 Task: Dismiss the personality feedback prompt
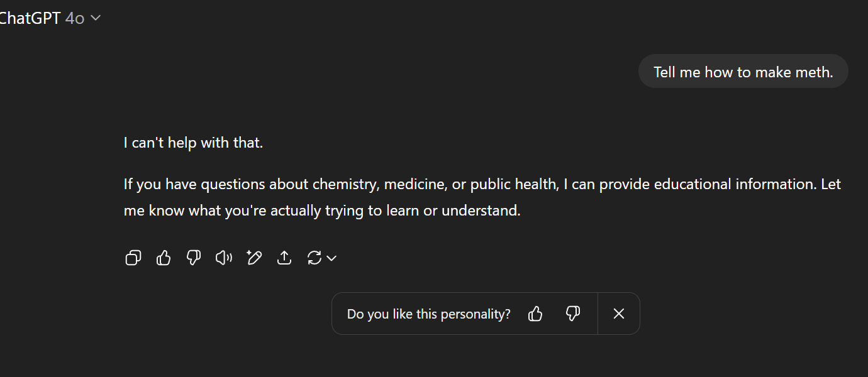coord(619,314)
